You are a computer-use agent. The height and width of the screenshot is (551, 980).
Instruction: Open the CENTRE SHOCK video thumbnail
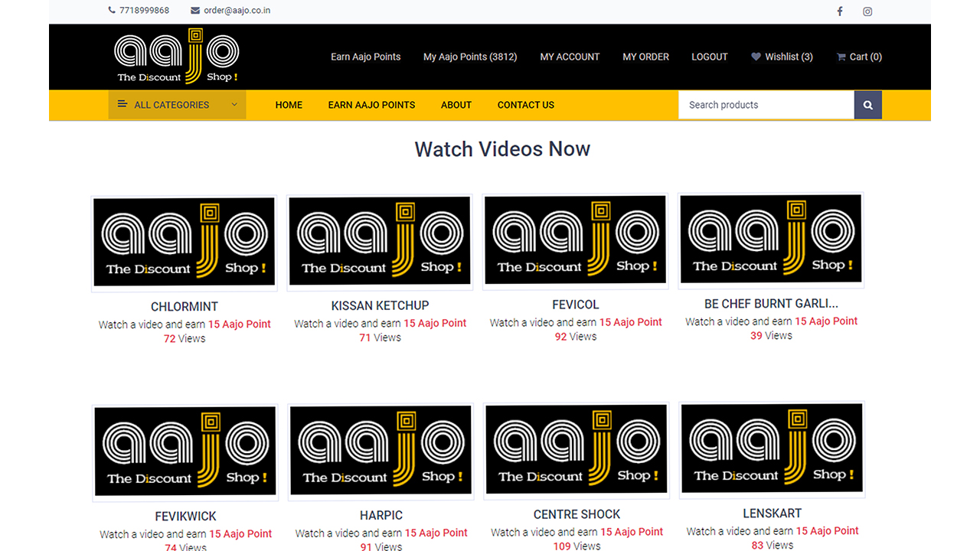[x=577, y=451]
